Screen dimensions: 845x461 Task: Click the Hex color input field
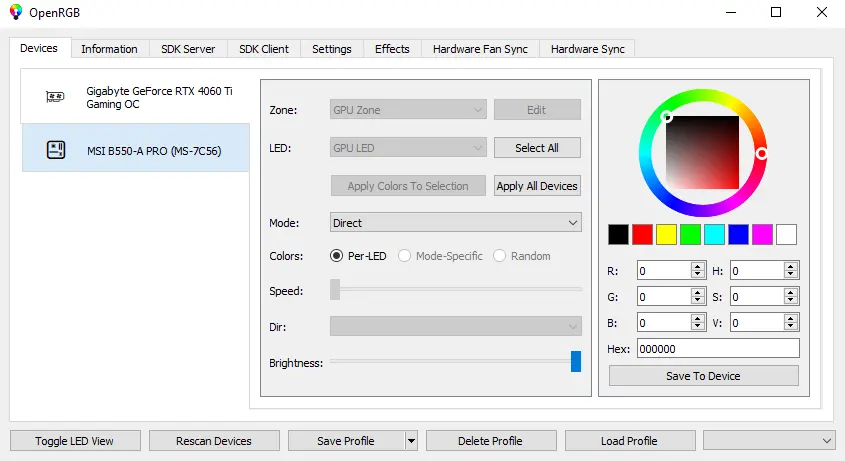point(718,348)
